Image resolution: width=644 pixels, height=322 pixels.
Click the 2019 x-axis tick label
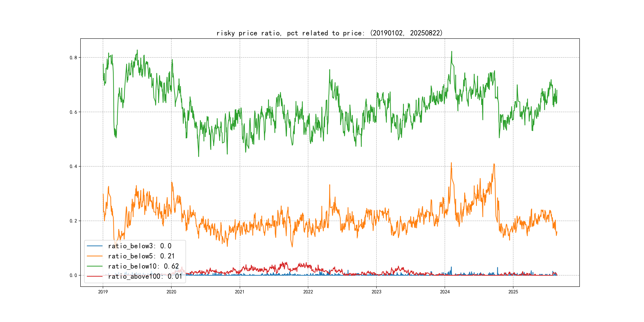(x=103, y=292)
